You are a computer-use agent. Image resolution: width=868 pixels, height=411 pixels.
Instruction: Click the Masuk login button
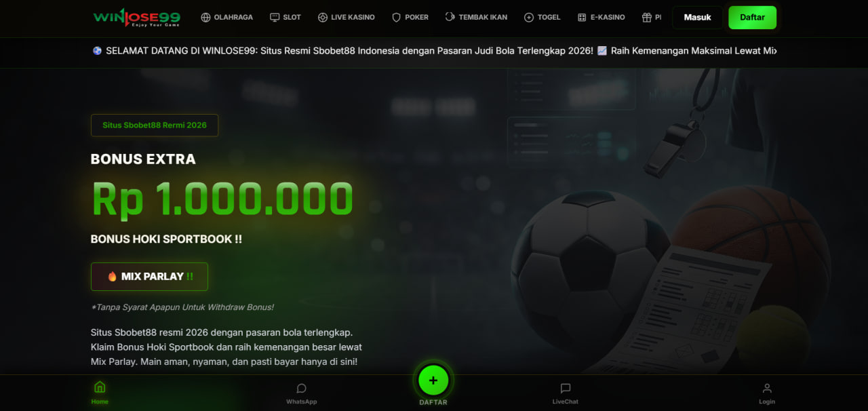[697, 17]
